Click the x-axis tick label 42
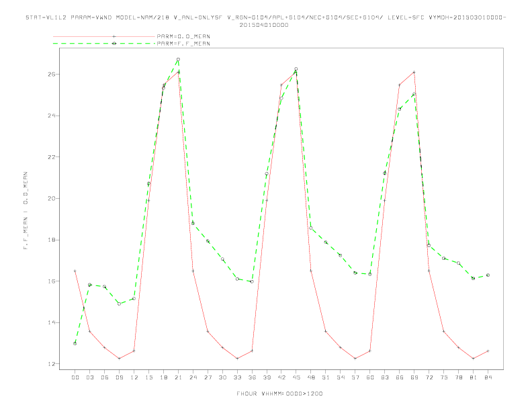Screen dimensions: 532x411 (281, 377)
